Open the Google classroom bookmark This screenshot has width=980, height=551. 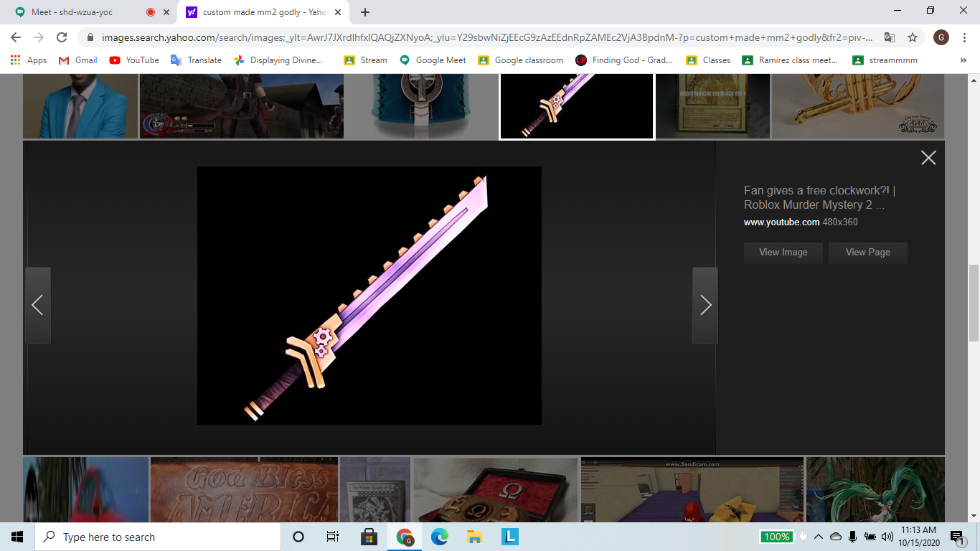pos(520,60)
